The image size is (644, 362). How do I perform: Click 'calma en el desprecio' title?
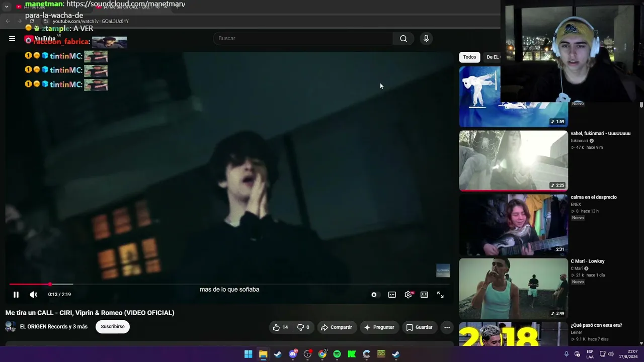(x=594, y=198)
